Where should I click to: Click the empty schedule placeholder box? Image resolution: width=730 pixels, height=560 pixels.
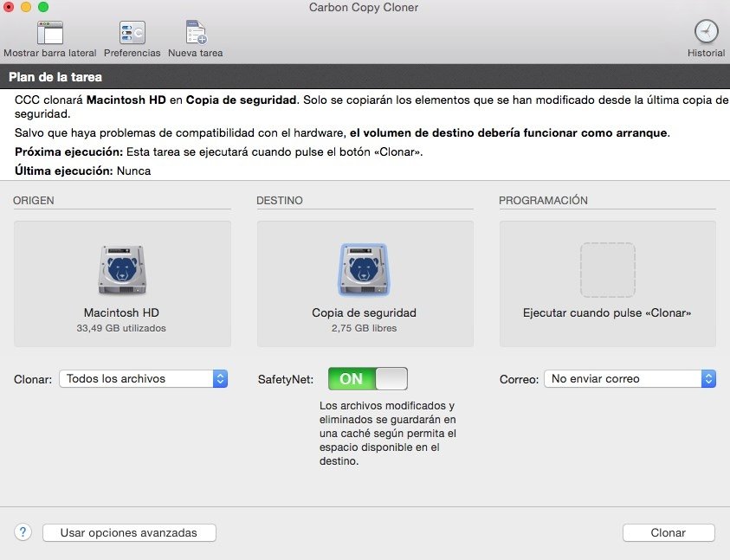click(608, 270)
